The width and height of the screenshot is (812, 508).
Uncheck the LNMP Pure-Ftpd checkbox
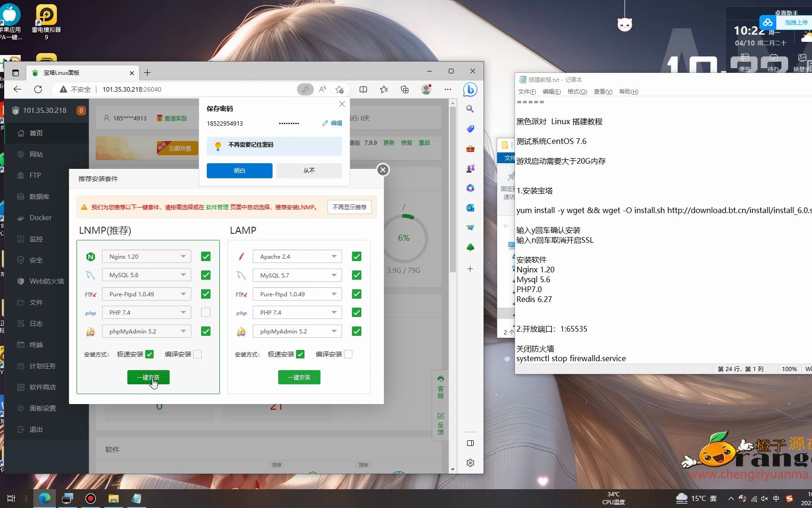206,294
